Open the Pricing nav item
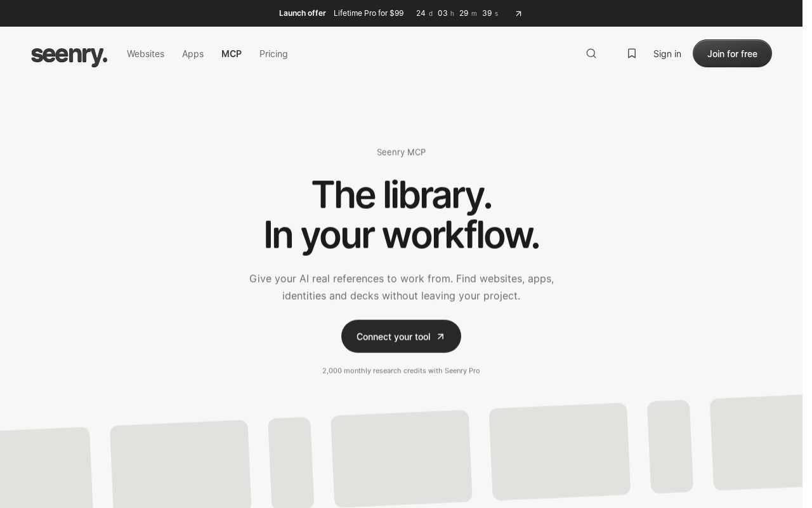This screenshot has width=812, height=508. (x=273, y=54)
